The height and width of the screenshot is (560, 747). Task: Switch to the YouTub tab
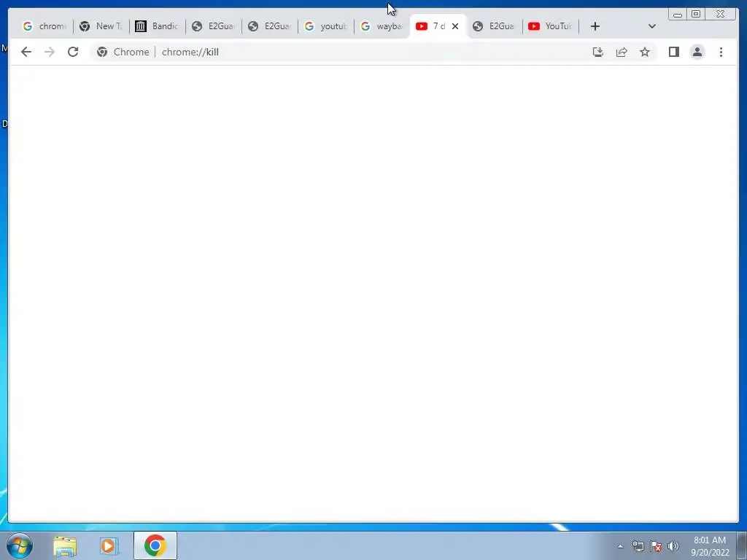coord(551,26)
